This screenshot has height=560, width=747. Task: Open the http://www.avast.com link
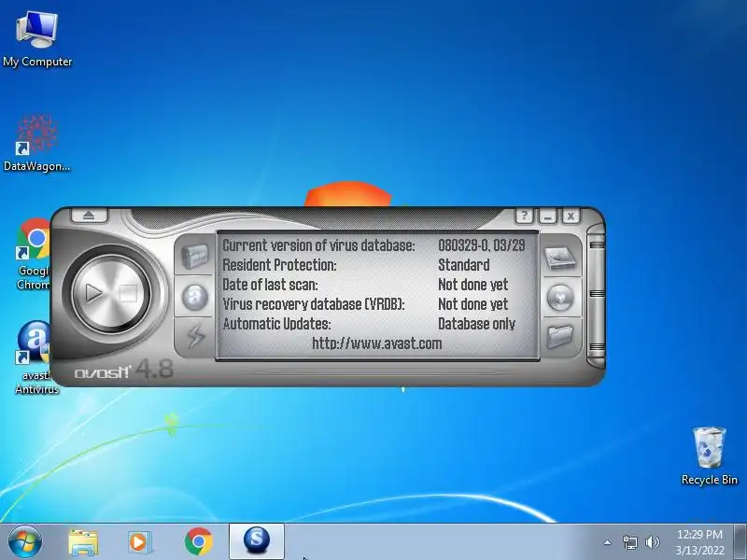377,343
